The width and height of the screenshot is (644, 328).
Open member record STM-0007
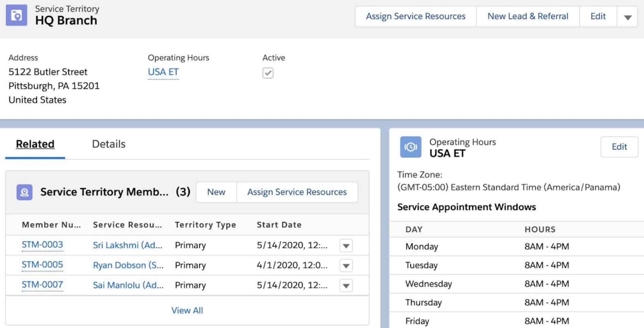(42, 285)
